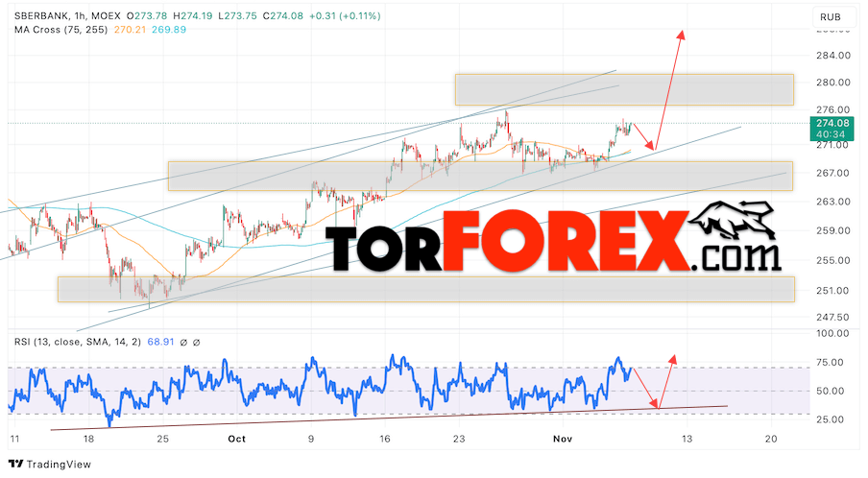Click date axis label 11
The image size is (868, 478).
pos(14,440)
